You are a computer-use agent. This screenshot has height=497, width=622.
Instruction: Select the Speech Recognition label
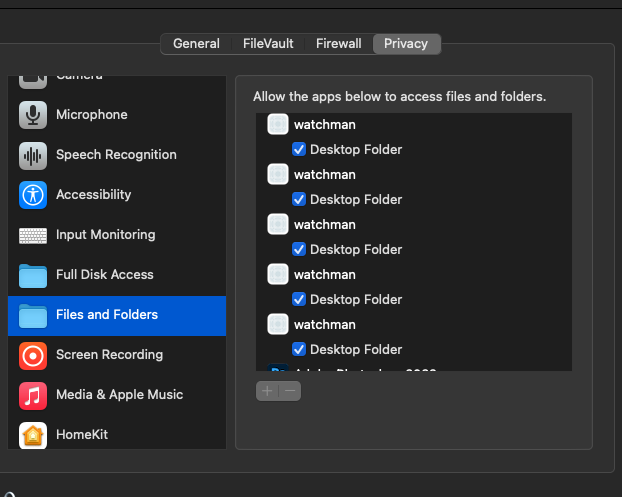click(116, 155)
